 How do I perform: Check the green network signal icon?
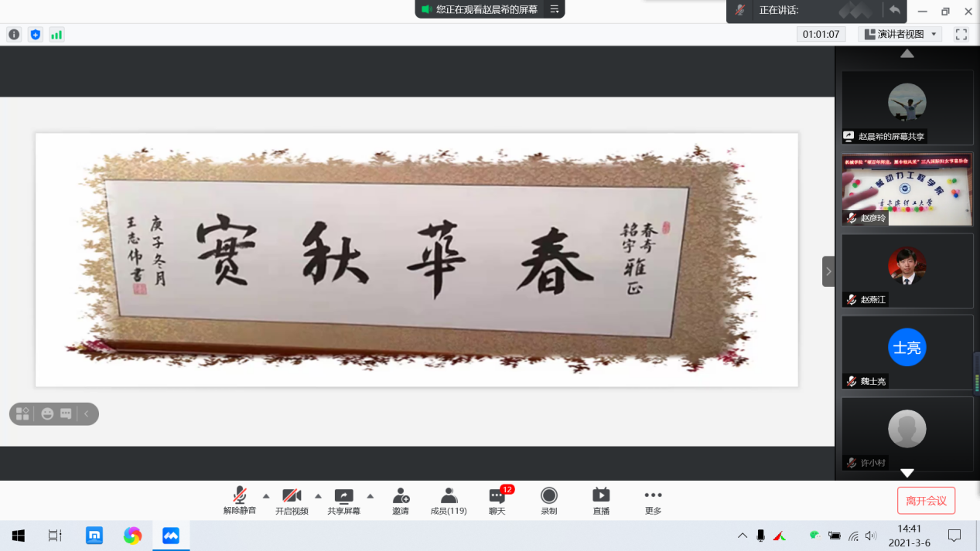click(x=56, y=34)
